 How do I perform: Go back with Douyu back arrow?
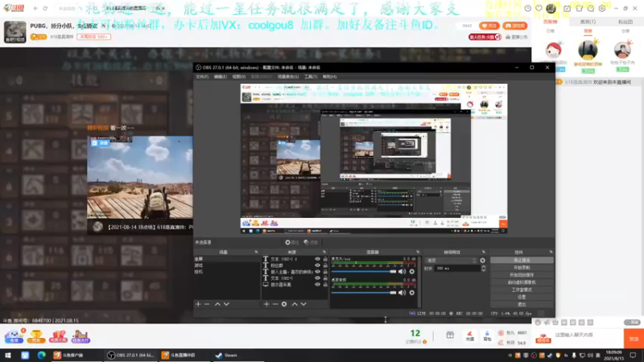[35, 8]
